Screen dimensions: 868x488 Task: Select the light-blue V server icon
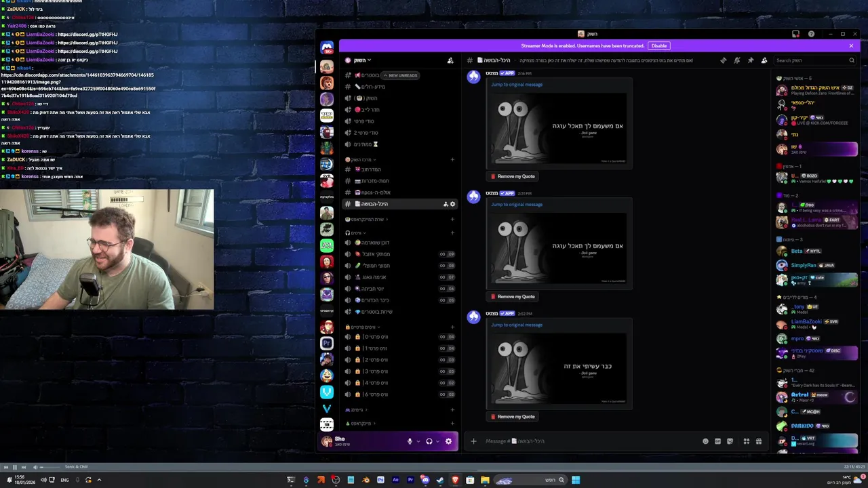pos(327,392)
